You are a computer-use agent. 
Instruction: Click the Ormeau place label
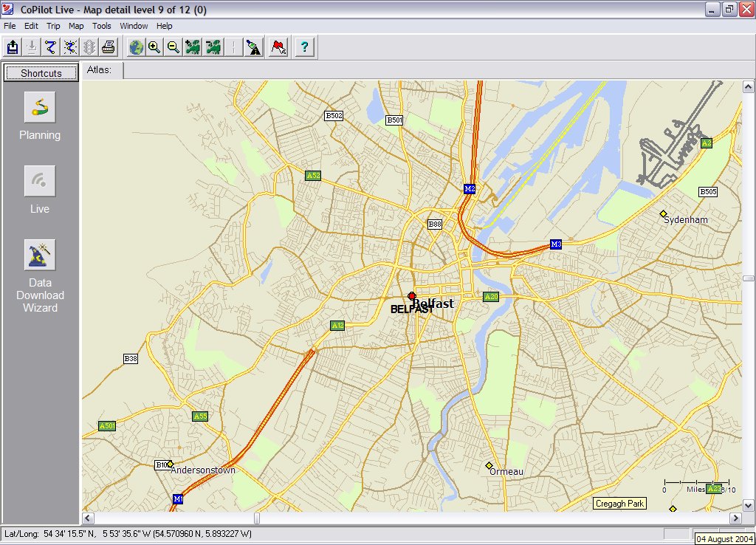click(x=506, y=472)
